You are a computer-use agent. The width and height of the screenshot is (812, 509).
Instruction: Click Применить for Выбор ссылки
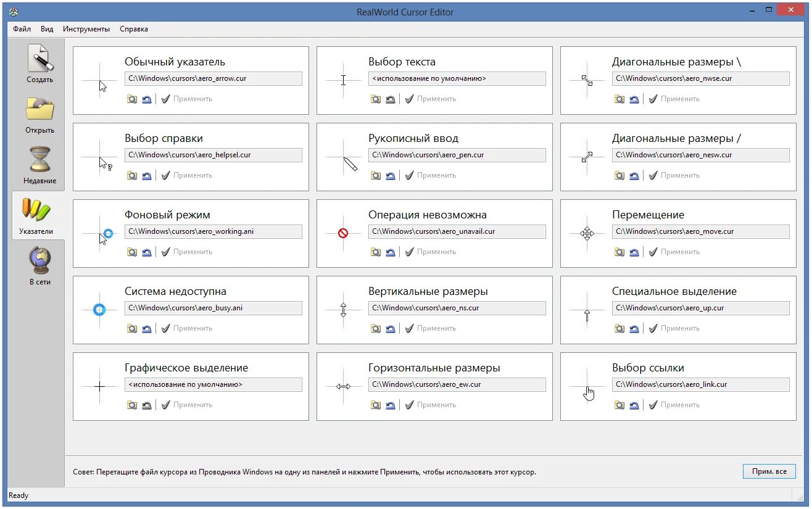[674, 405]
